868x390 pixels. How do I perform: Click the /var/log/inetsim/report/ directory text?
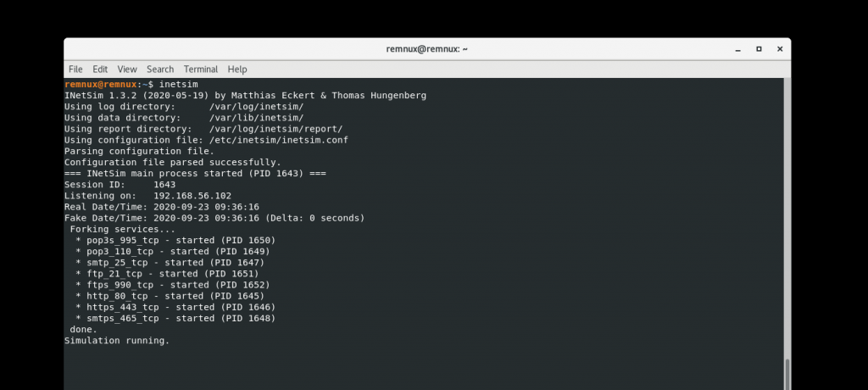tap(275, 129)
